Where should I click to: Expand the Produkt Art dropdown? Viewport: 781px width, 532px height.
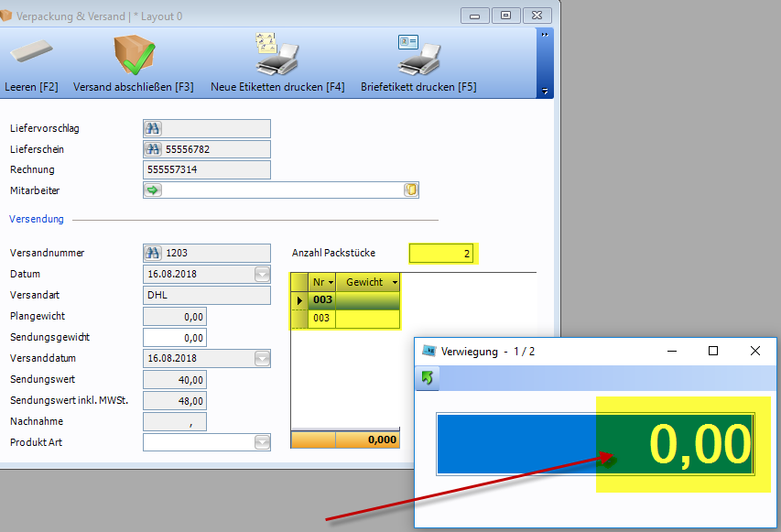tap(262, 443)
